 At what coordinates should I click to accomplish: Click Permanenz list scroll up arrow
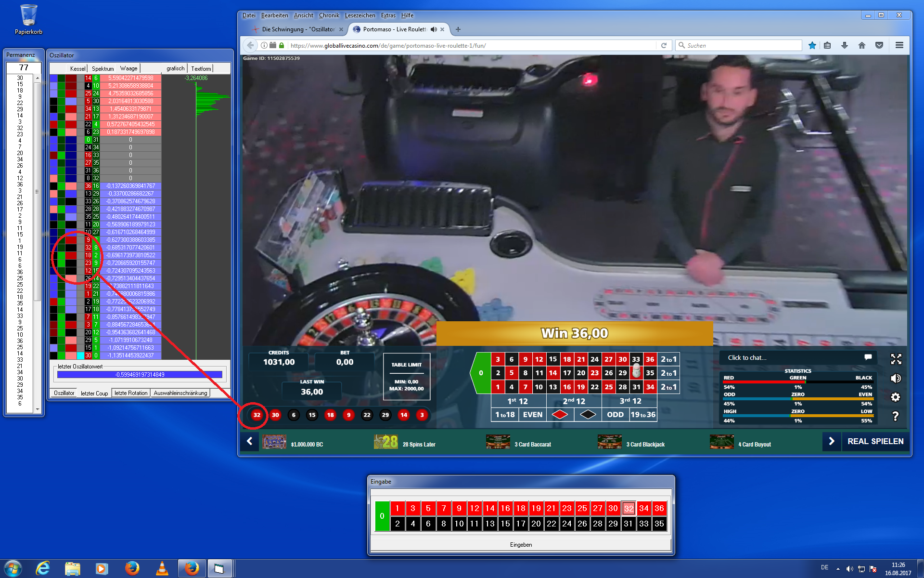(x=38, y=78)
